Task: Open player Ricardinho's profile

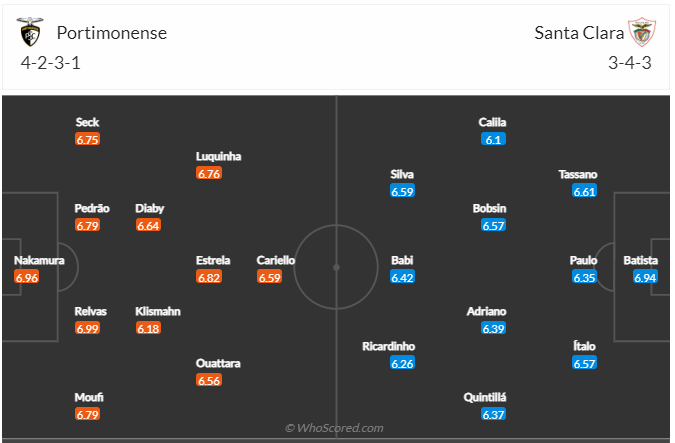Action: (389, 346)
